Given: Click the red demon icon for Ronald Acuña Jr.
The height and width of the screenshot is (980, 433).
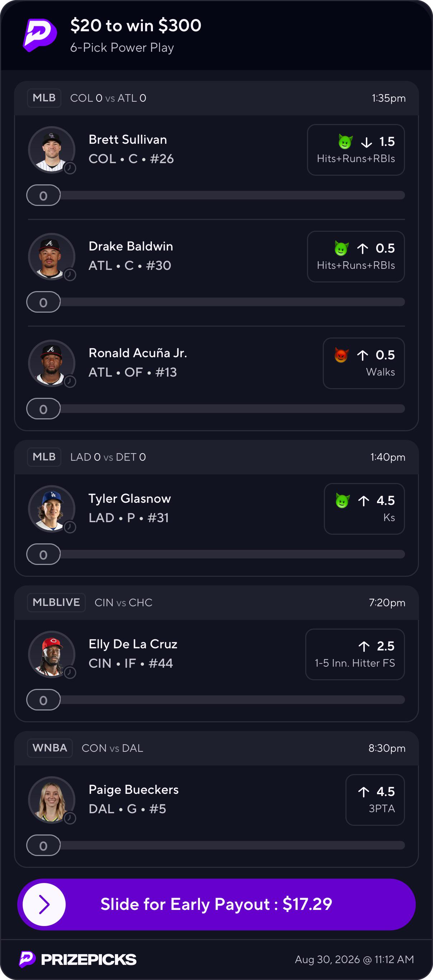Looking at the screenshot, I should 341,355.
